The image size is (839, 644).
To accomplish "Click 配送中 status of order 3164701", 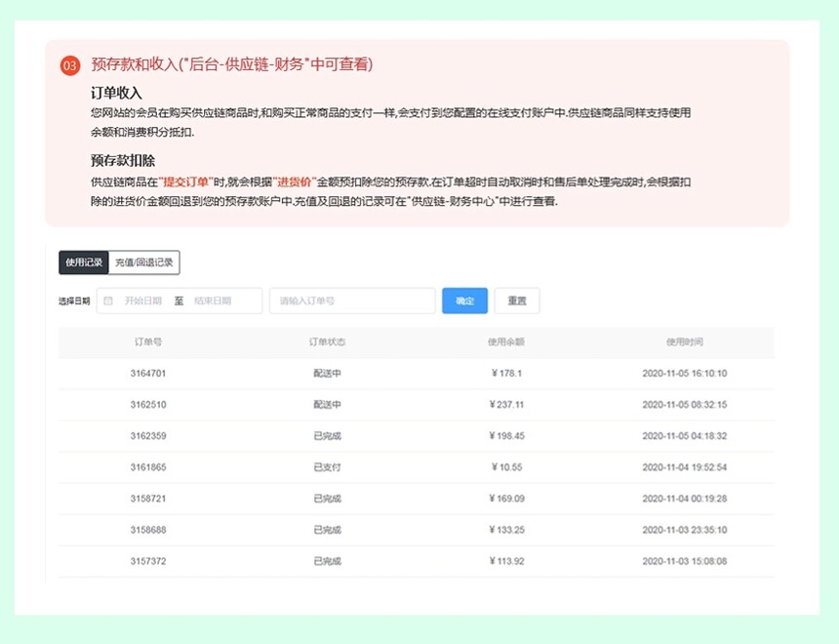I will point(327,373).
